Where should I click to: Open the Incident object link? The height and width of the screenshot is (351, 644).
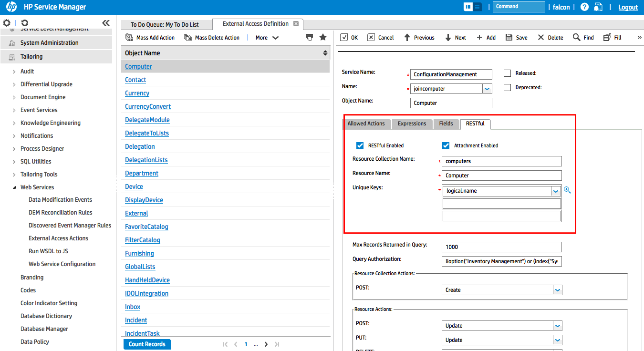136,320
